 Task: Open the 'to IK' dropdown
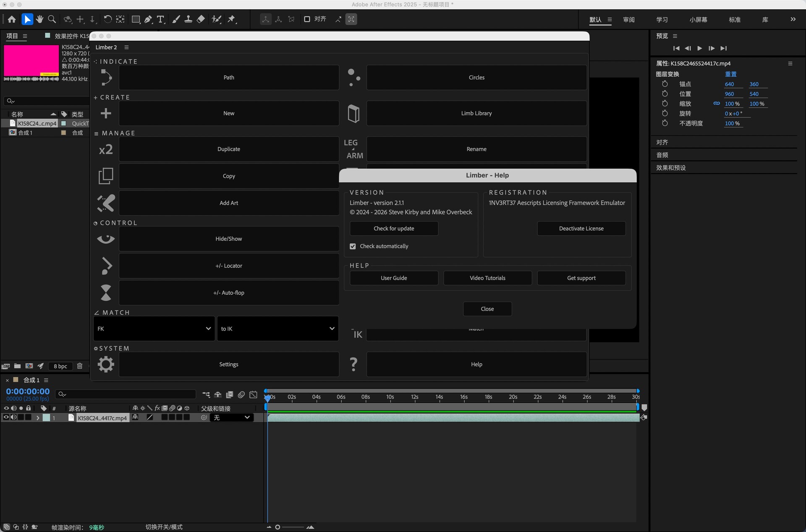(x=277, y=329)
